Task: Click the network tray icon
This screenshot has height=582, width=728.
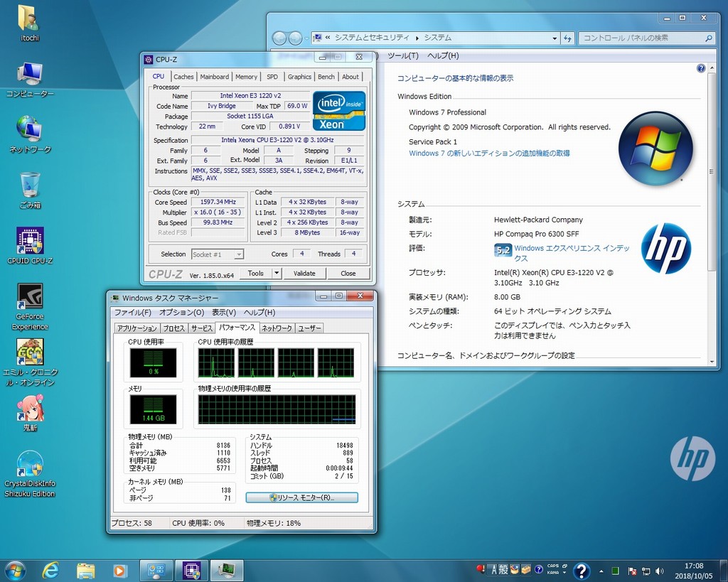Action: 646,571
